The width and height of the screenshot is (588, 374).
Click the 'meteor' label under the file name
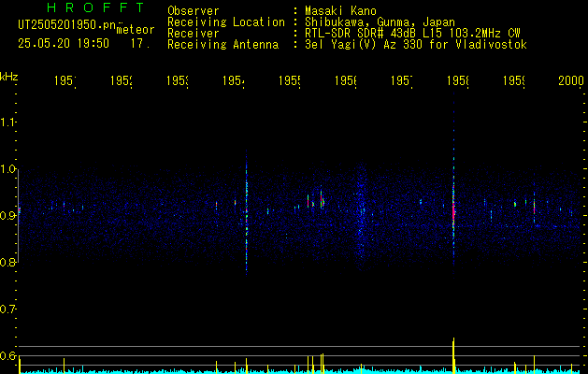point(136,30)
